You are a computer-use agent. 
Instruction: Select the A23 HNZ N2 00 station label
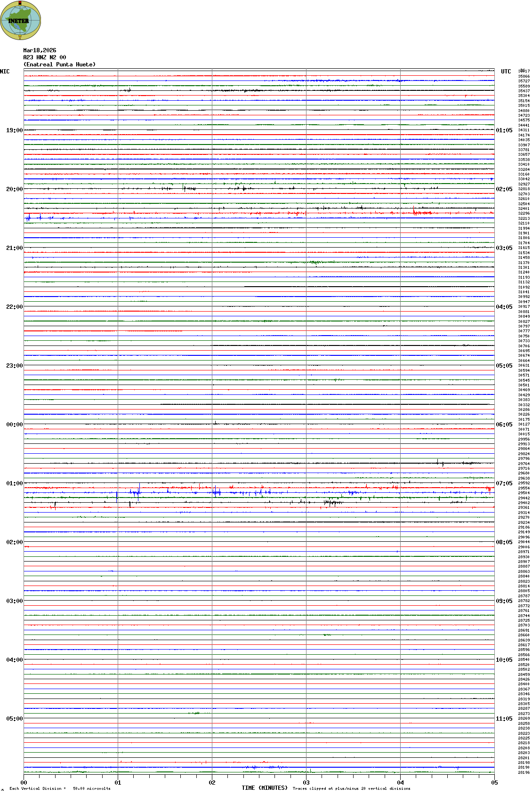tap(45, 57)
